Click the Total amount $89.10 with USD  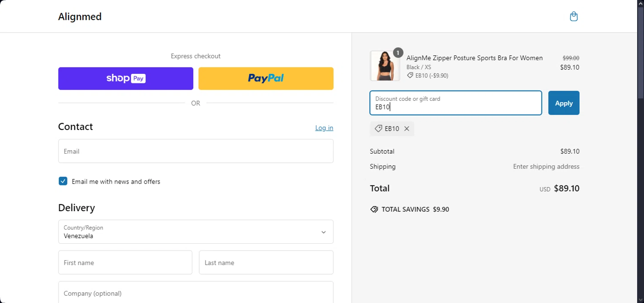click(x=559, y=188)
